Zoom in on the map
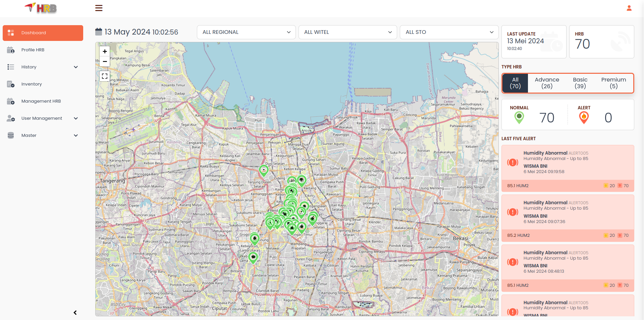This screenshot has width=644, height=320. [x=105, y=51]
